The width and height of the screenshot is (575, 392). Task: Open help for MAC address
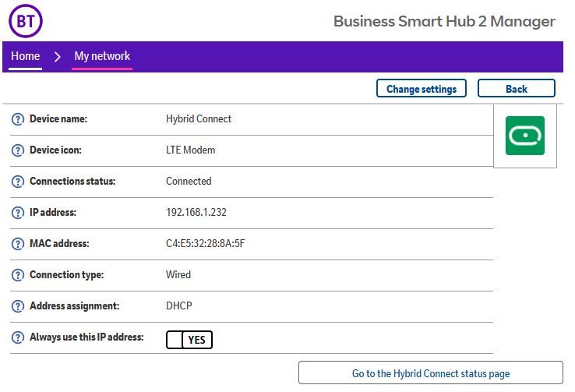click(x=18, y=244)
